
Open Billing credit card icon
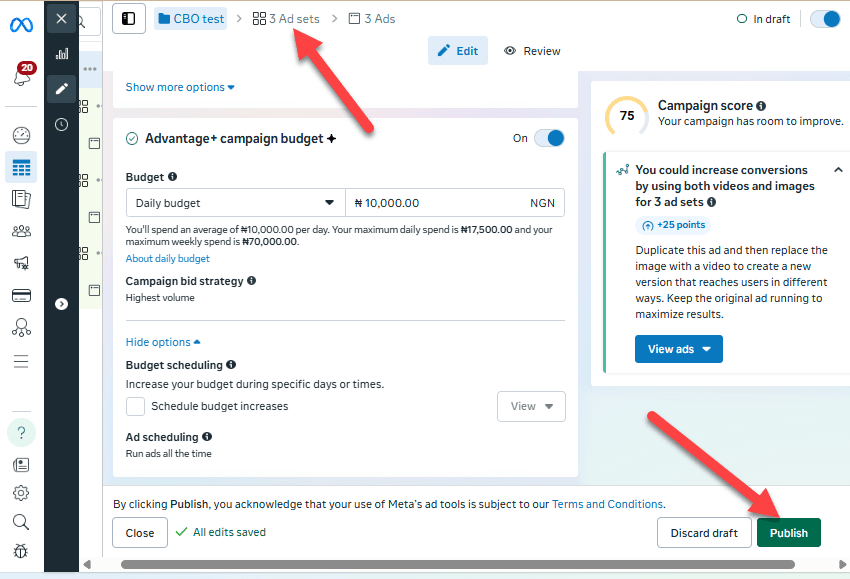point(21,295)
